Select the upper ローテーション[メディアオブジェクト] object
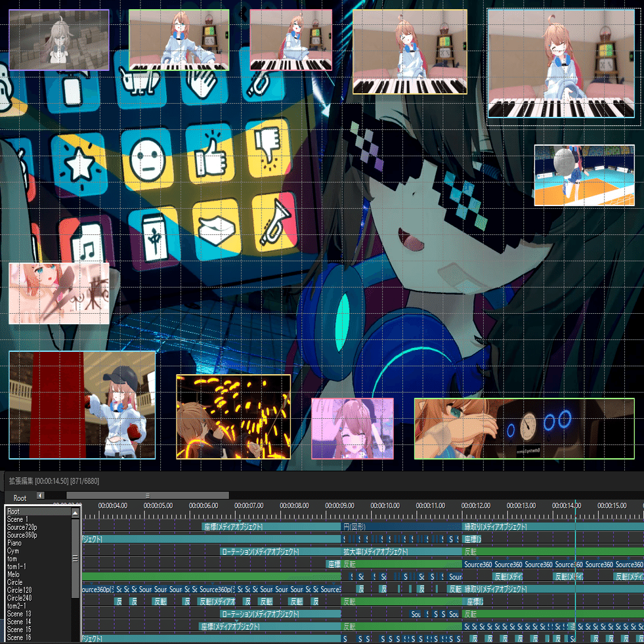 (x=280, y=551)
